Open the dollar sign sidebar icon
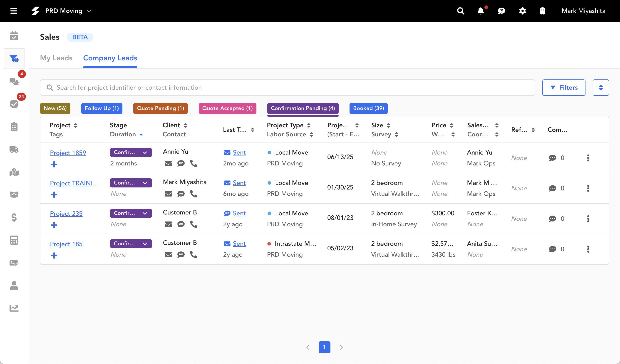This screenshot has height=364, width=620. [x=14, y=217]
